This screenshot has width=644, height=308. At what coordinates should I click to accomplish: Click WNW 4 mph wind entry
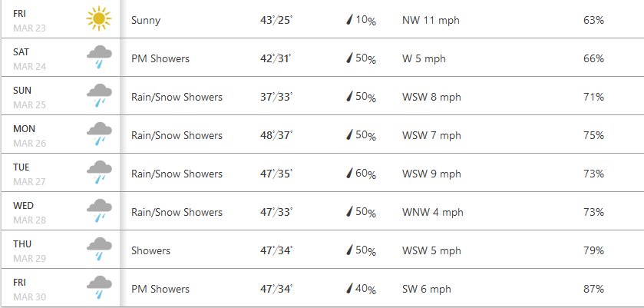[432, 212]
